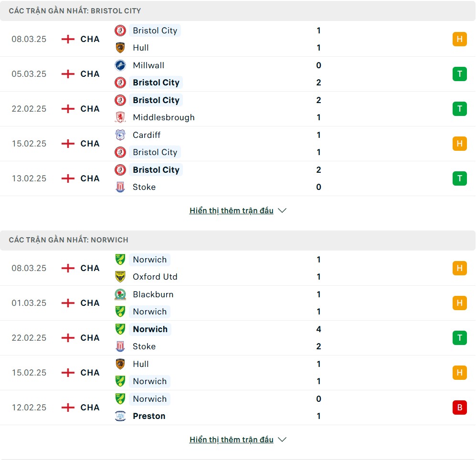Open the first 'Hiển thị thêm trận đấu' link
The image size is (476, 460).
232,210
